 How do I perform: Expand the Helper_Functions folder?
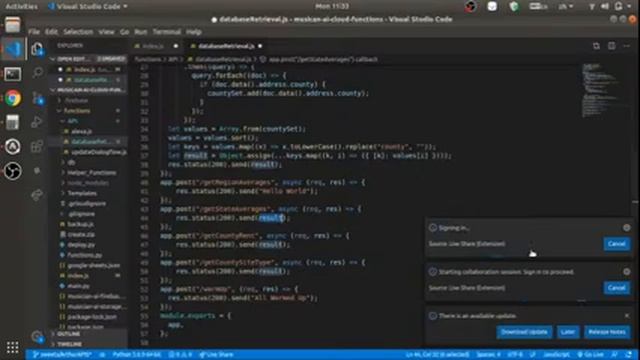click(x=89, y=173)
